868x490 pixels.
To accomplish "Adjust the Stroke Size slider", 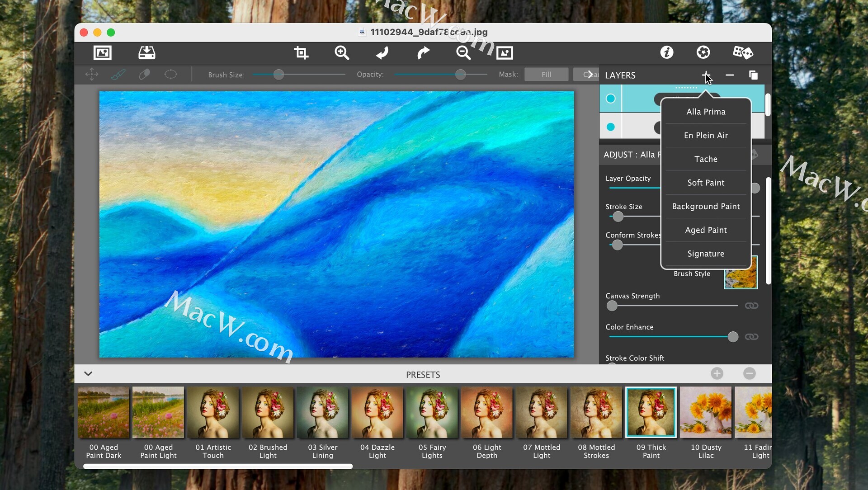I will click(618, 217).
